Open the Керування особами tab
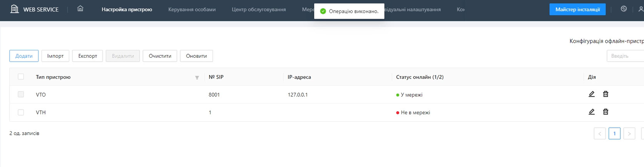The height and width of the screenshot is (167, 644). coord(192,9)
